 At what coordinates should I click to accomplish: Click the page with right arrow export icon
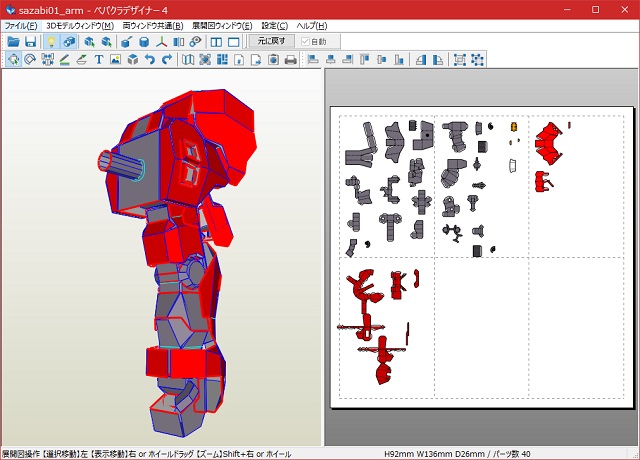tap(256, 60)
